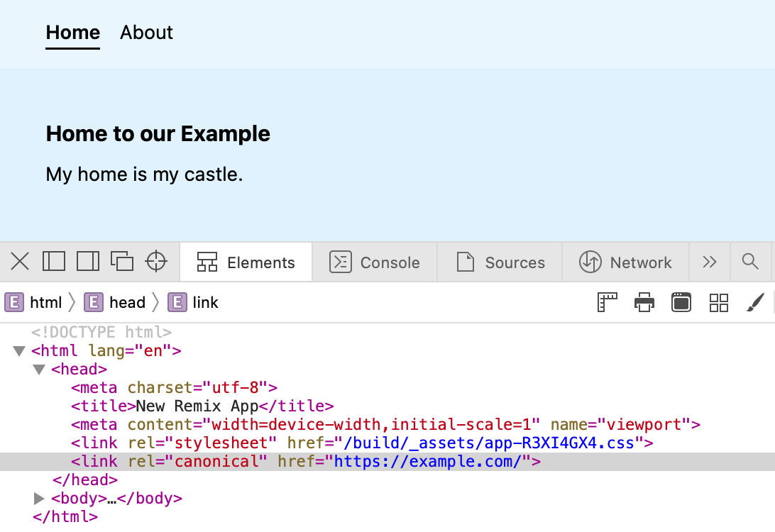Screen dimensions: 775x532
Task: Open the Network tab
Action: click(626, 262)
